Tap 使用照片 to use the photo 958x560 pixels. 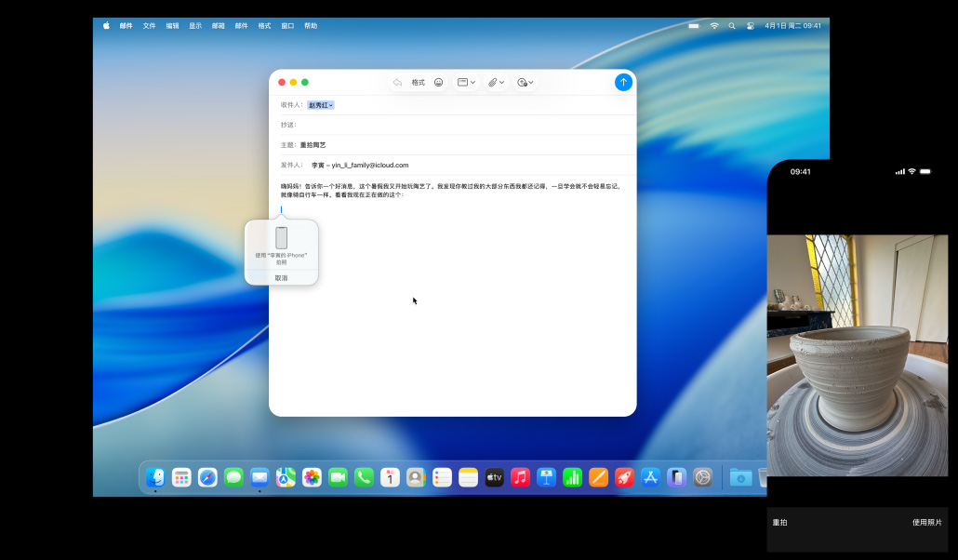point(926,523)
